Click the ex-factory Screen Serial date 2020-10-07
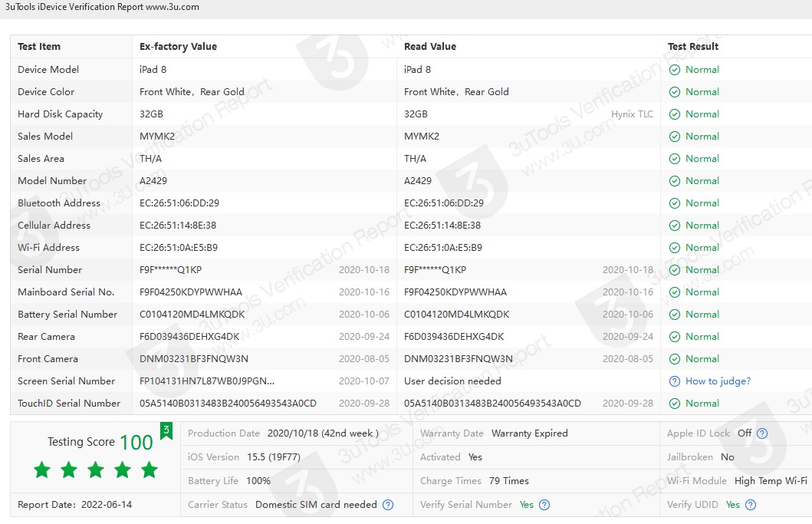This screenshot has height=524, width=812. [x=364, y=381]
